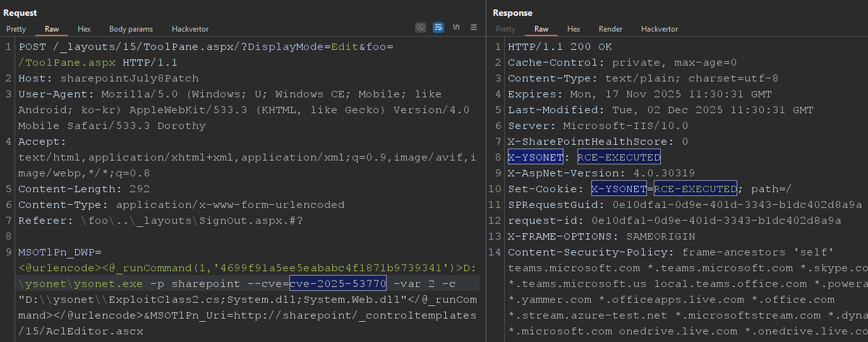This screenshot has height=342, width=868.
Task: Click the POST request line text
Action: point(206,54)
